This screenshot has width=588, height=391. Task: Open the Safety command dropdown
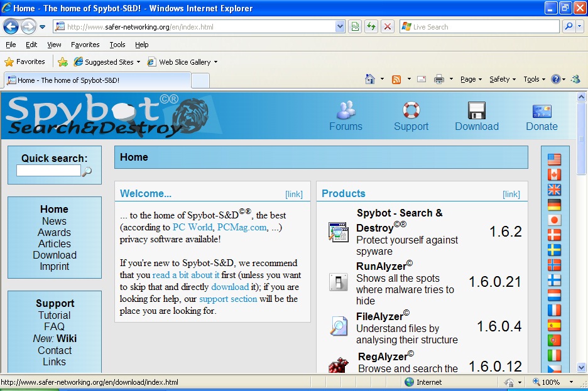click(503, 79)
